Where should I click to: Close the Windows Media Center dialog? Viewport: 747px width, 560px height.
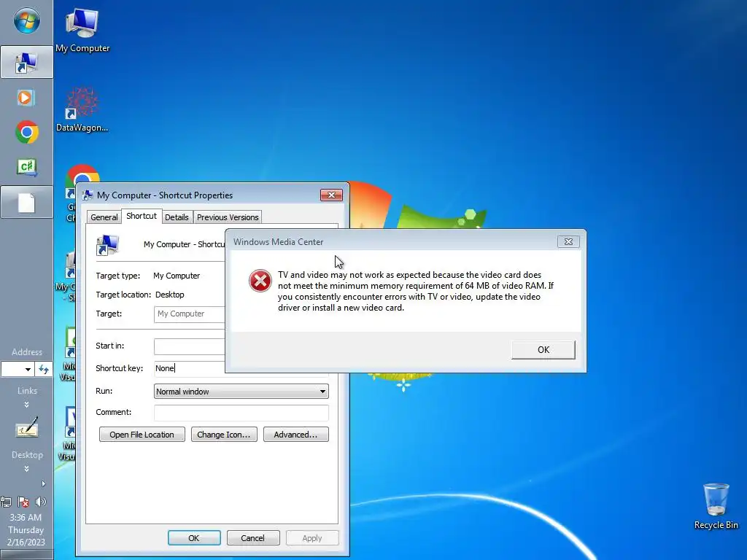pyautogui.click(x=568, y=241)
